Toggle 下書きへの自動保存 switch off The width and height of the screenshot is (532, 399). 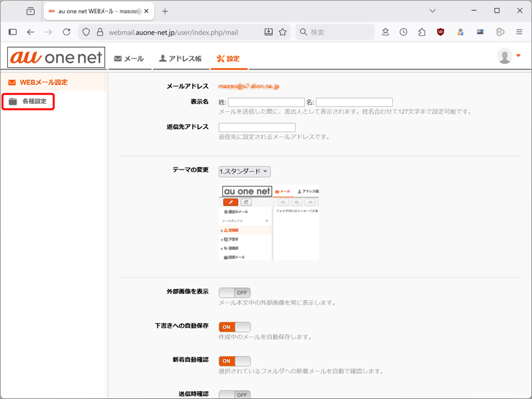234,327
